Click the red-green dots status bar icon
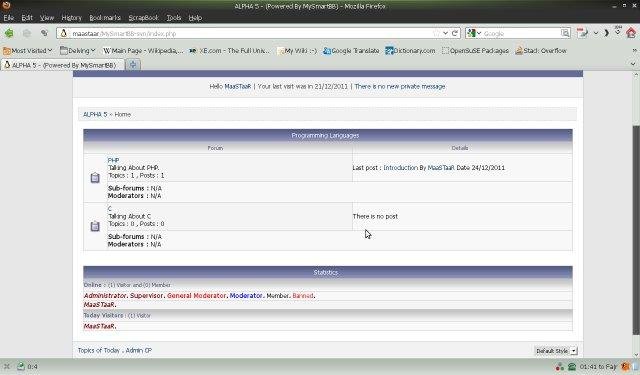The height and width of the screenshot is (375, 640). tap(560, 367)
